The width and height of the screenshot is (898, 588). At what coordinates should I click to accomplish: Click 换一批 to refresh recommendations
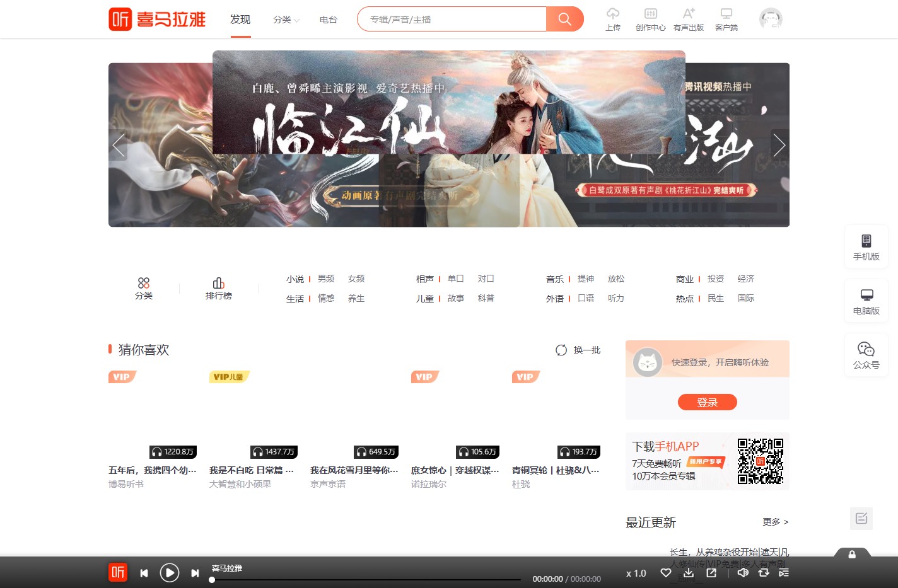587,350
